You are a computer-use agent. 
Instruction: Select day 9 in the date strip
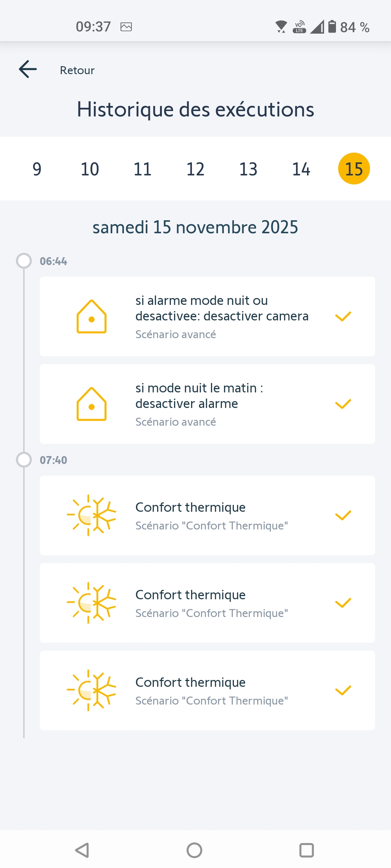(37, 169)
